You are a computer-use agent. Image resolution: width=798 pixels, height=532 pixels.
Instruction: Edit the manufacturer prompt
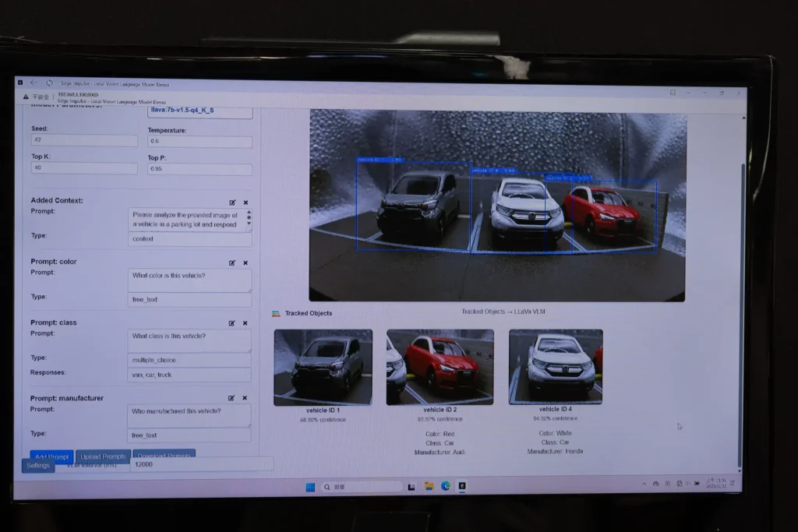(231, 398)
